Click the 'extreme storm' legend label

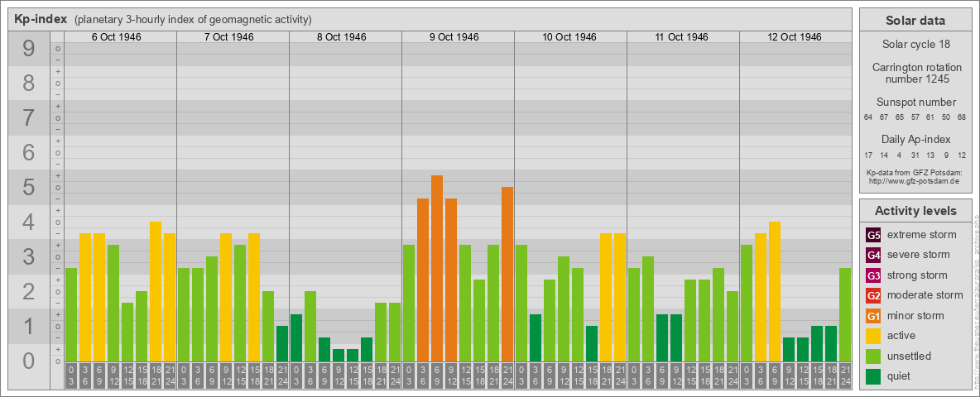[922, 235]
